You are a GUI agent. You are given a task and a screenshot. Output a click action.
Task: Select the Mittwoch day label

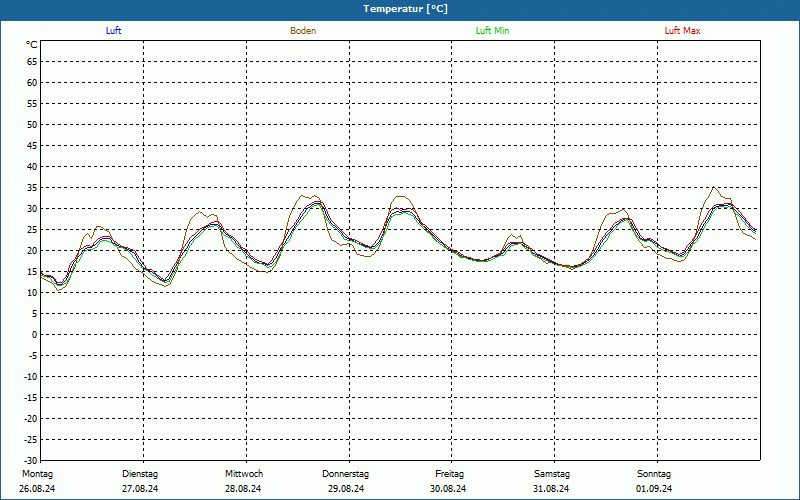(x=244, y=474)
